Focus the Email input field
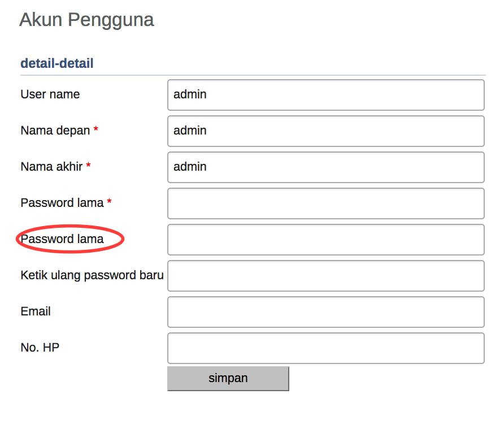Screen dimensions: 504x433 tap(325, 312)
